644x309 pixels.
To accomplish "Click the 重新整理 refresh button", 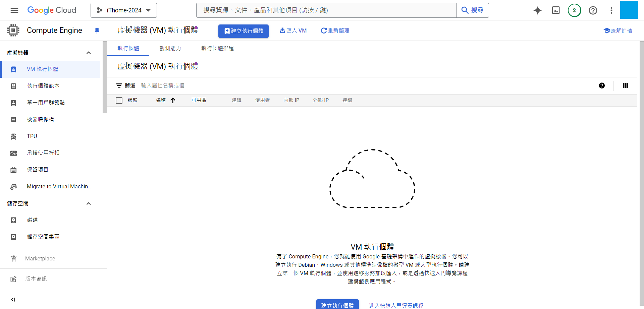I will pyautogui.click(x=335, y=30).
